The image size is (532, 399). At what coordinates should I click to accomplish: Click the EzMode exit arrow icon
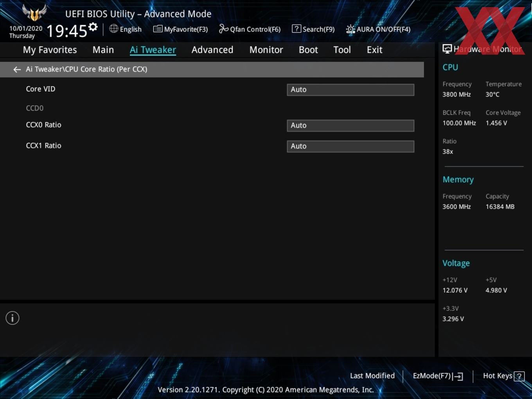tap(458, 376)
